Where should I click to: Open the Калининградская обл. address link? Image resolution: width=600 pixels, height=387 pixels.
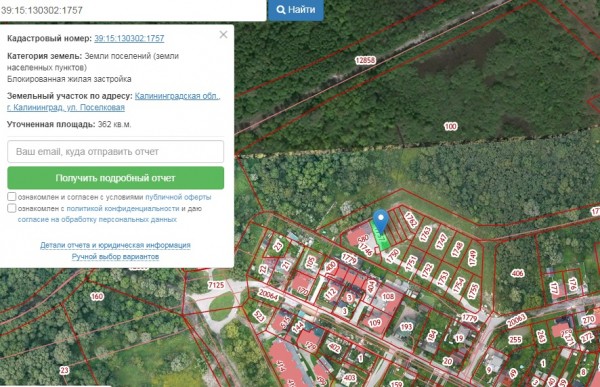coord(177,96)
